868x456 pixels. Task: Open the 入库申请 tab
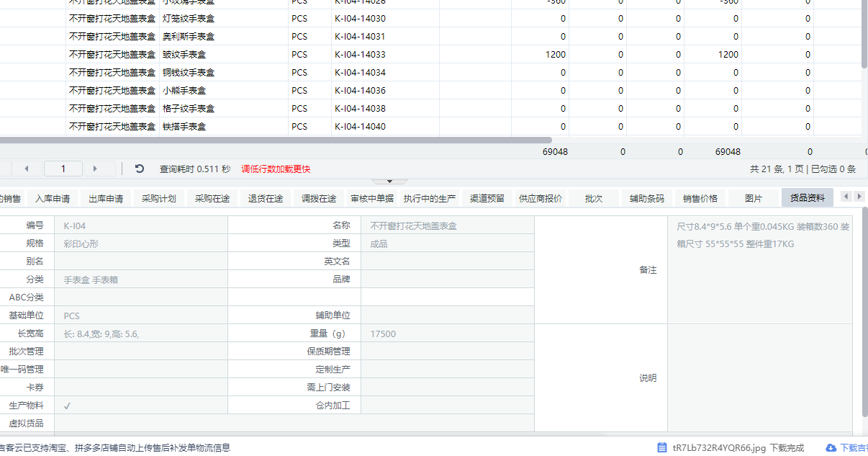click(53, 198)
